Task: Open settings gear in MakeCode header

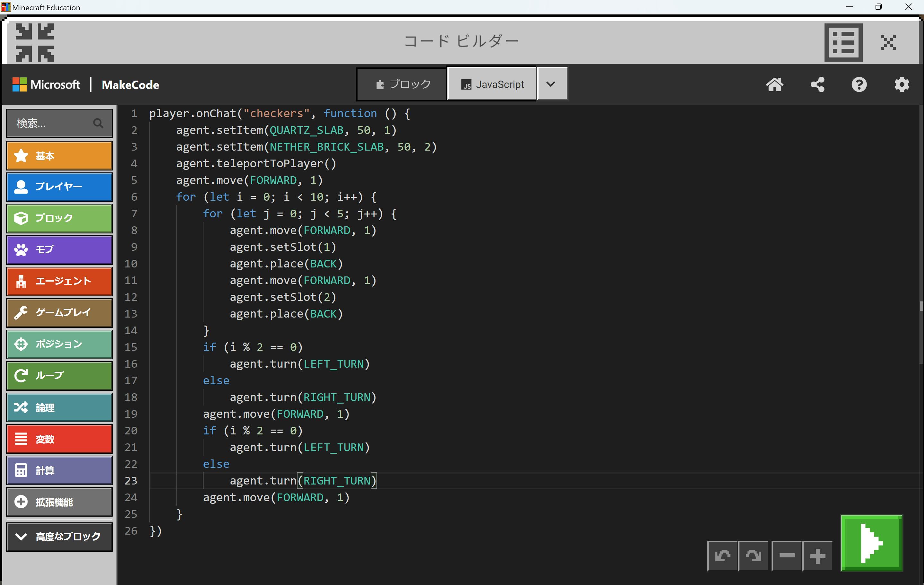Action: tap(901, 84)
